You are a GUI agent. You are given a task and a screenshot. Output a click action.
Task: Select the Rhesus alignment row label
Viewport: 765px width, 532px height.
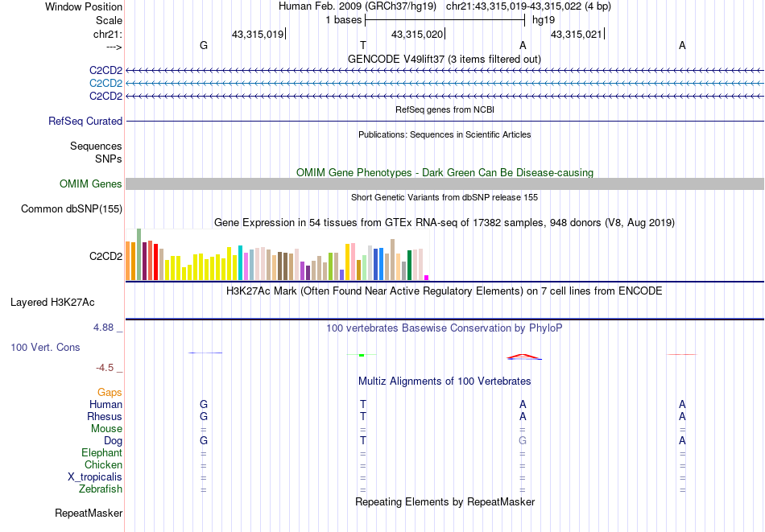point(105,416)
